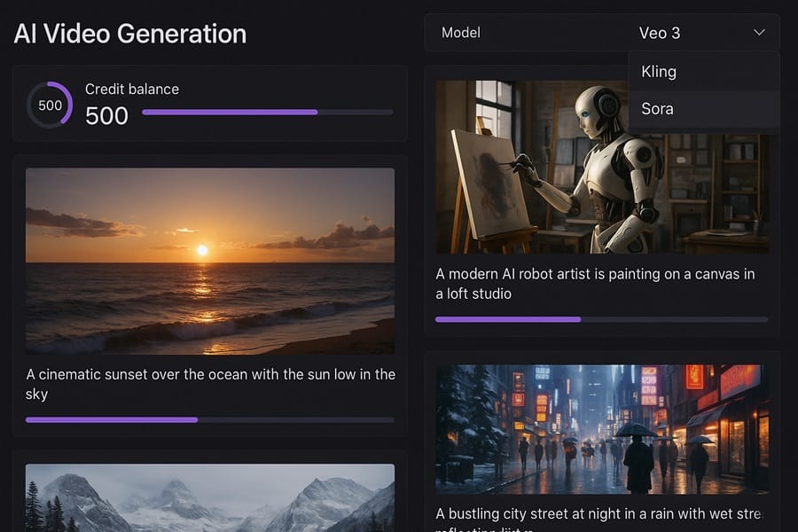Click the bustling city street prompt caption
The height and width of the screenshot is (532, 798).
tap(599, 514)
